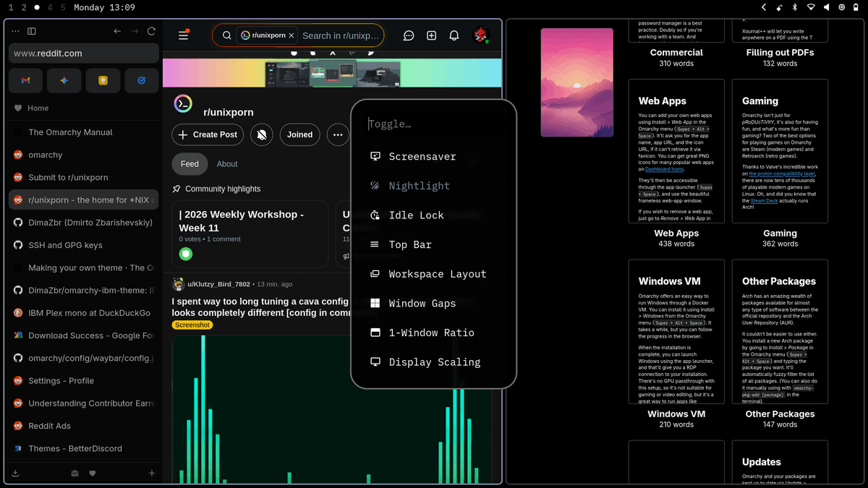Open the yellow Keep pinned shortcut

[x=103, y=81]
